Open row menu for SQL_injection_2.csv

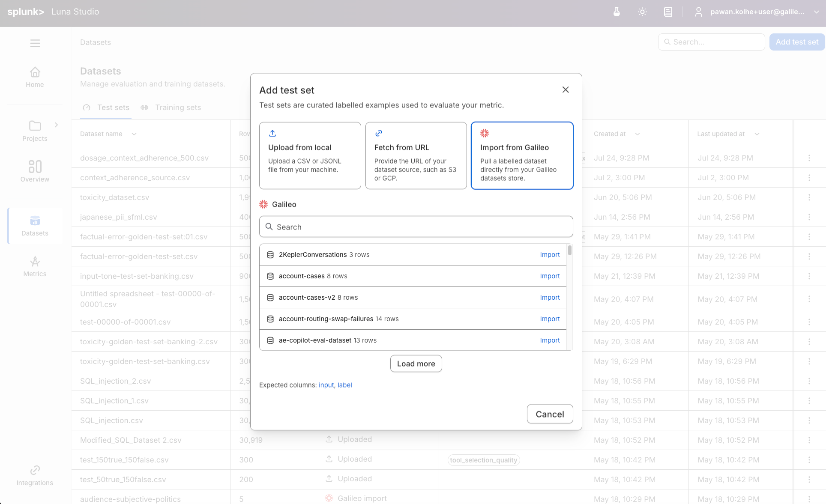[x=809, y=381]
